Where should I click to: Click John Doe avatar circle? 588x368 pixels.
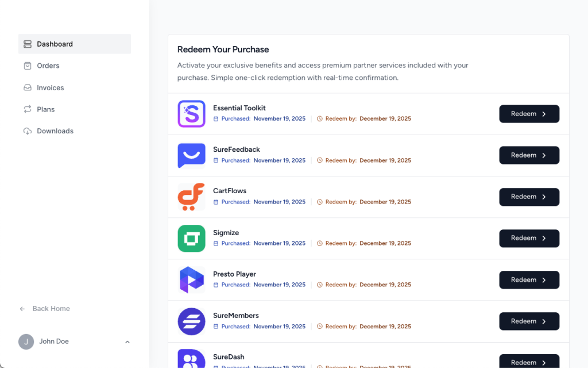pos(26,342)
